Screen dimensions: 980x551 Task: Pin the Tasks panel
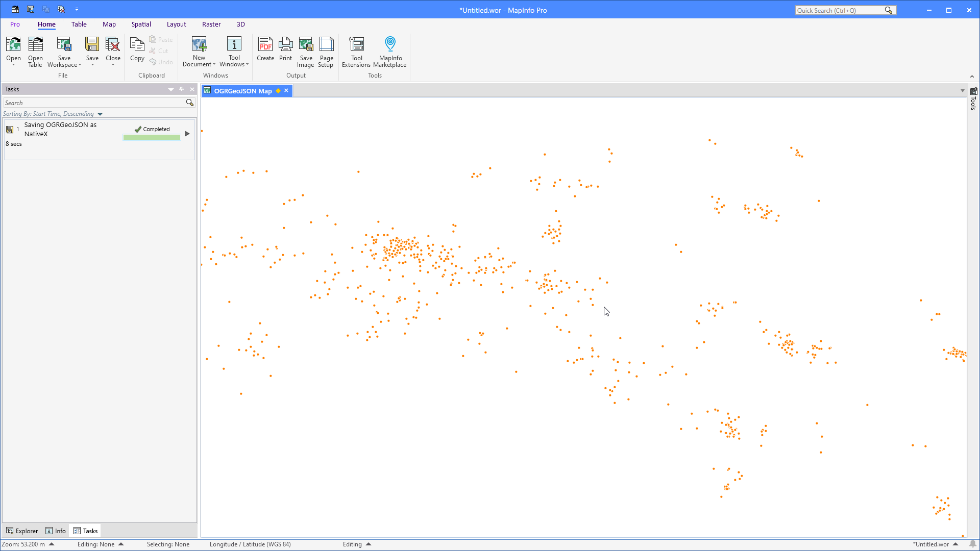(x=182, y=89)
